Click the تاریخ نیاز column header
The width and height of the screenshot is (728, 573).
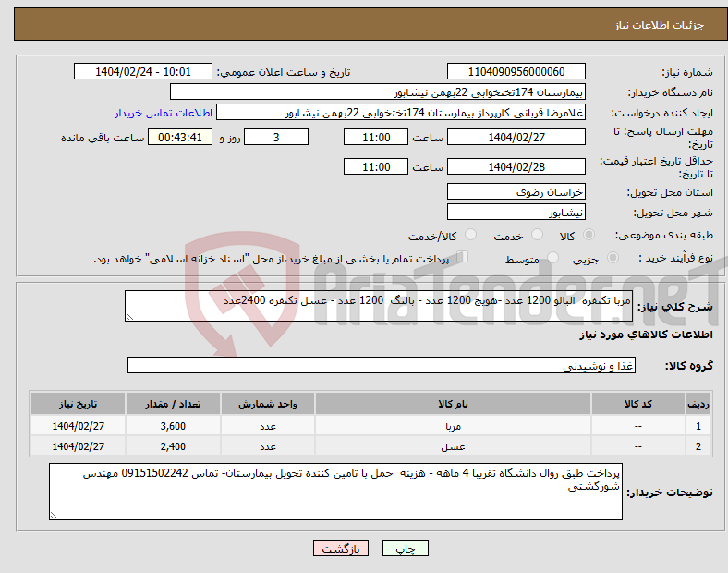[78, 404]
